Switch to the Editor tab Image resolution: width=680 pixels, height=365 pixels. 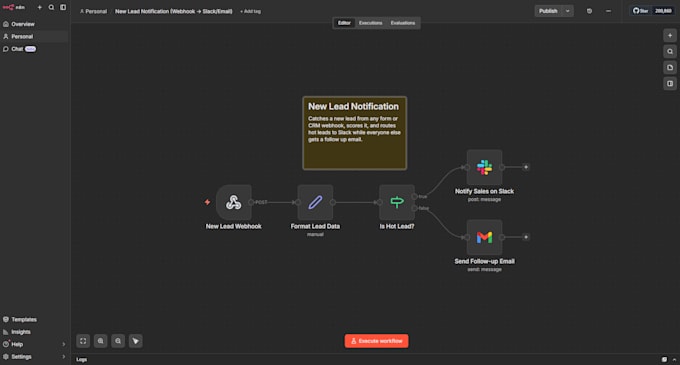344,23
